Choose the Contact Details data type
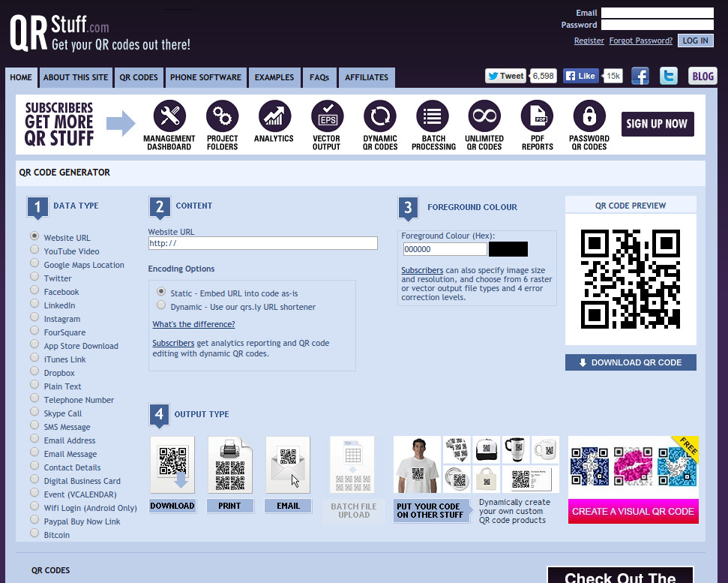The image size is (728, 583). (x=34, y=465)
